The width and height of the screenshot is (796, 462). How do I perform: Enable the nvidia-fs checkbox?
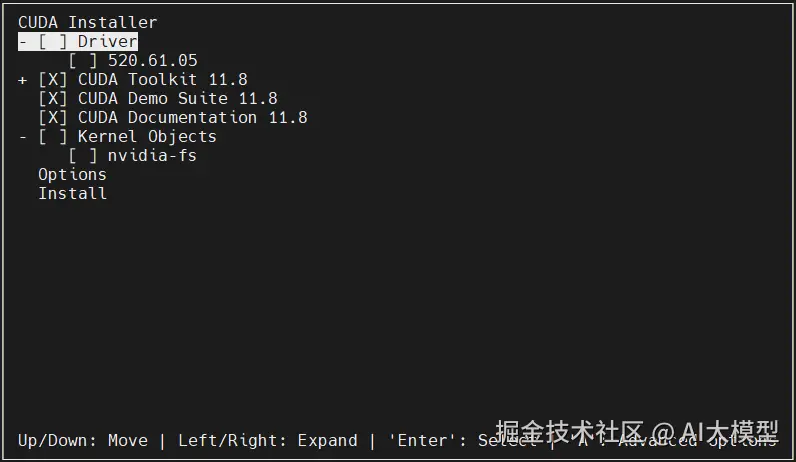pos(83,156)
